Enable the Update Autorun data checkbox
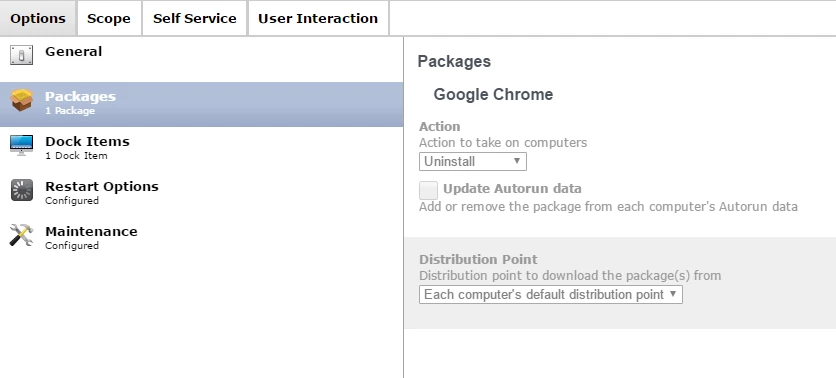The width and height of the screenshot is (836, 378). tap(428, 190)
